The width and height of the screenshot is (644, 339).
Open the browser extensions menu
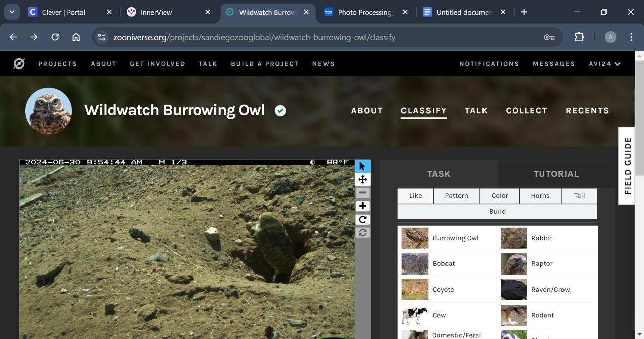(x=579, y=37)
